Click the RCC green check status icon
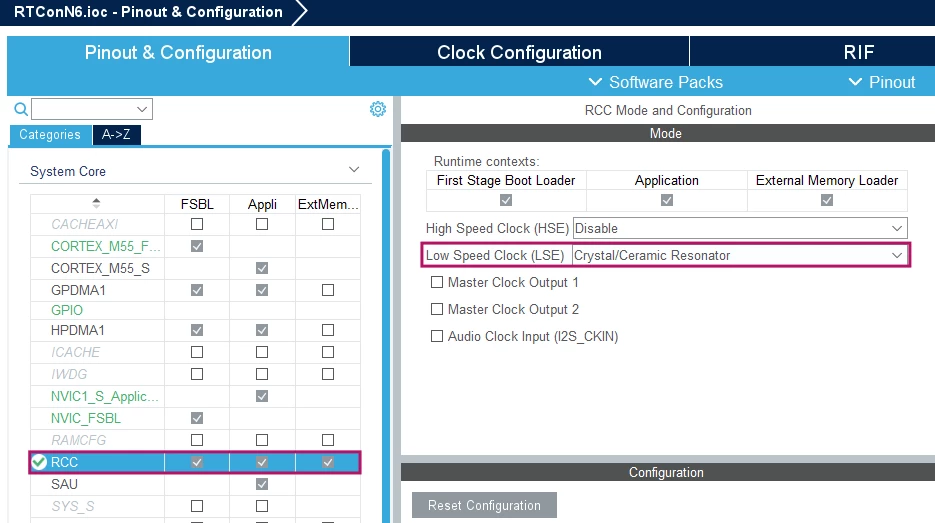 [x=39, y=462]
